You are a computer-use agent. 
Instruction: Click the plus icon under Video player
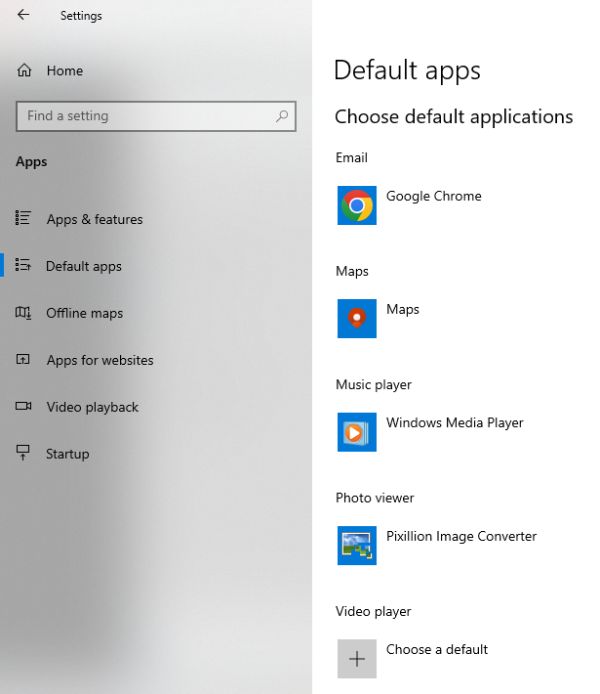(x=357, y=659)
